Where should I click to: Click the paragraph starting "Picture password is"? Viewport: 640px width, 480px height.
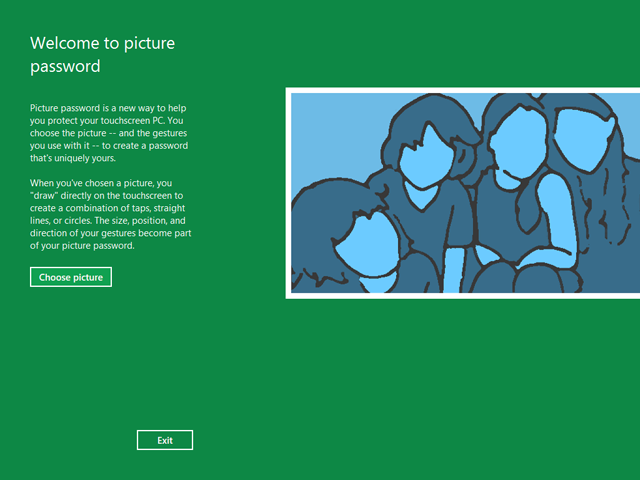(x=109, y=132)
